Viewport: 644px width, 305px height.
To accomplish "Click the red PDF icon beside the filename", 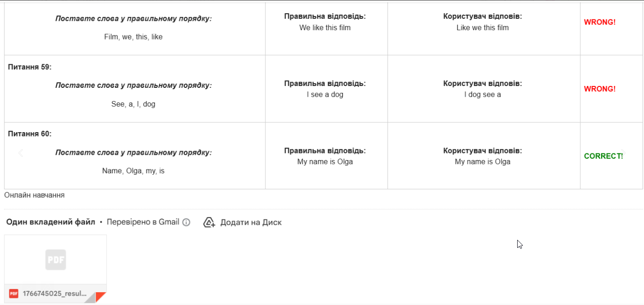I will [x=14, y=294].
